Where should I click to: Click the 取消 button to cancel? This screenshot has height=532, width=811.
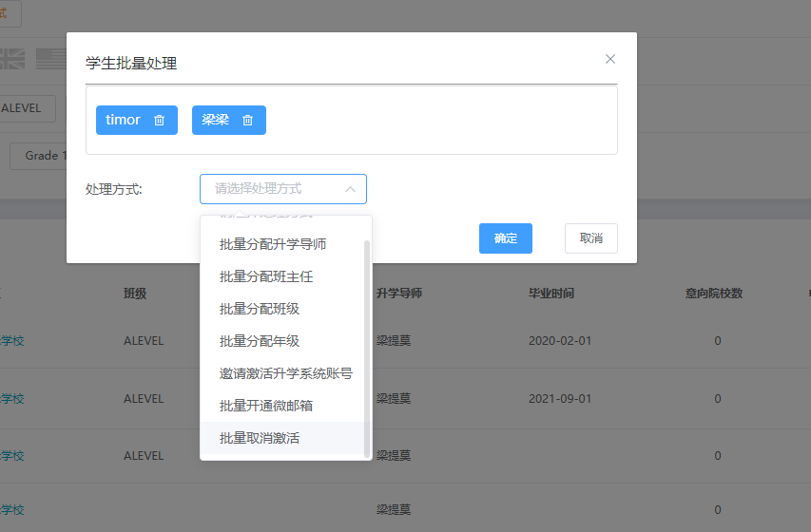coord(590,238)
